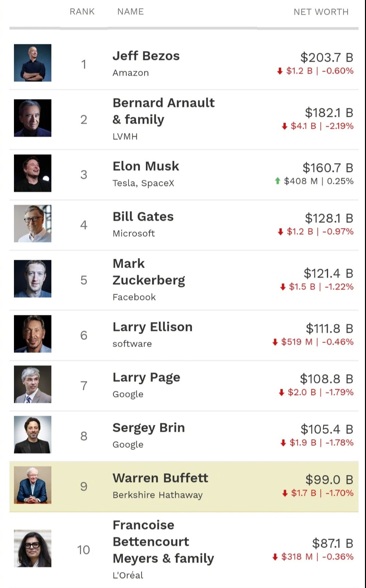Select Elon Musk photo thumbnail

[x=33, y=173]
